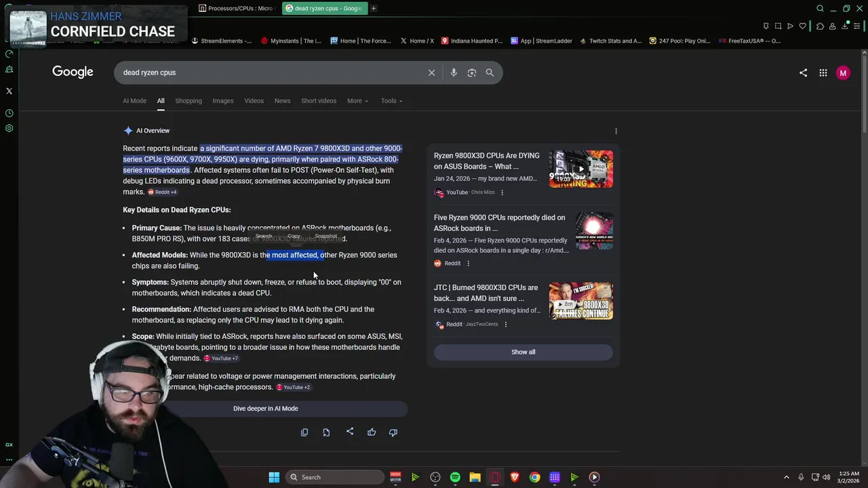Screen dimensions: 868x488
Task: Take a snapshot with Opera toolbar
Action: coord(778,26)
